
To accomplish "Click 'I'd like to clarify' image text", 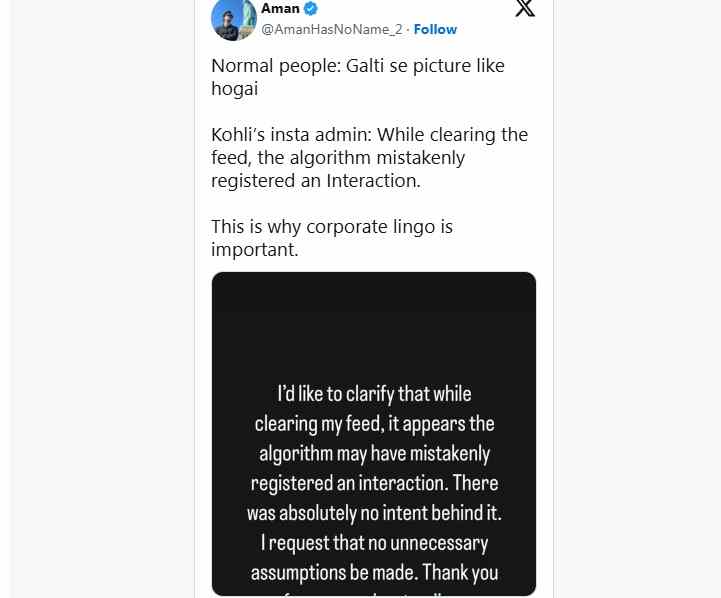I will [374, 394].
